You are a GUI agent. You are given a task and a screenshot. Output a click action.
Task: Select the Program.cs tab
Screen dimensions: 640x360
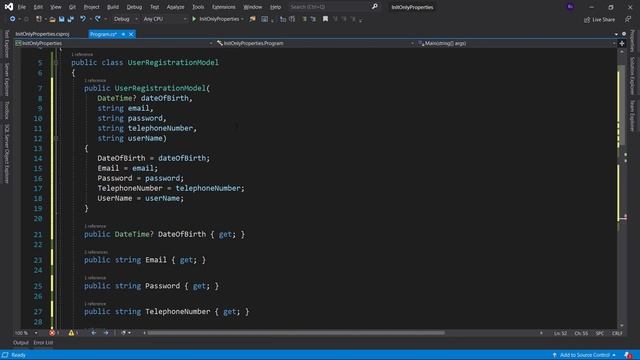[x=103, y=34]
